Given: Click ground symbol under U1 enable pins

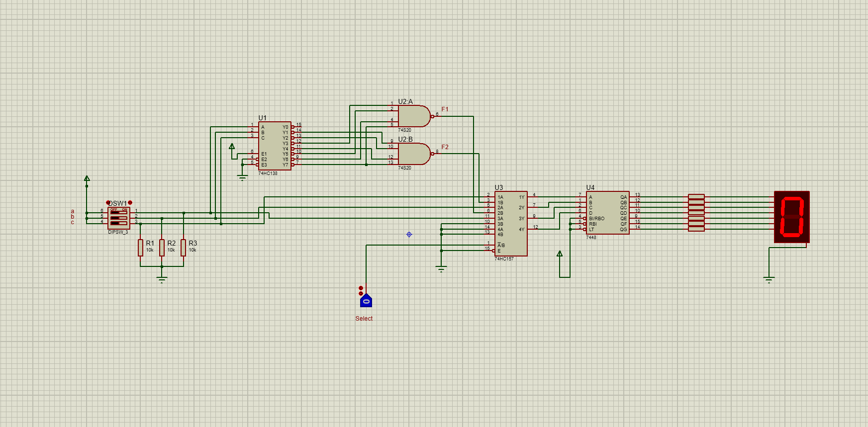Looking at the screenshot, I should (242, 178).
